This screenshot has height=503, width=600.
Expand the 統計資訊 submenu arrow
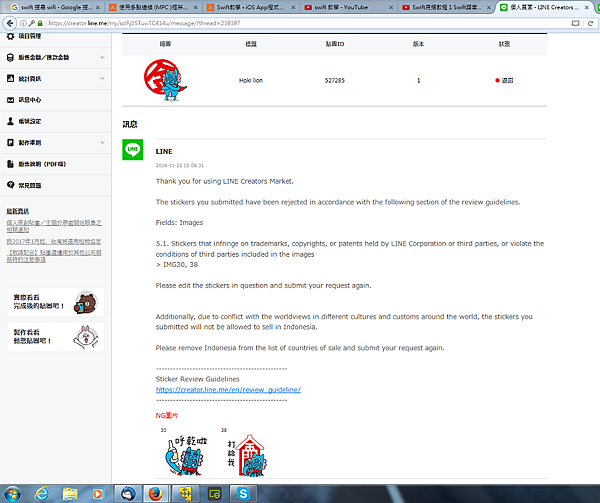tap(102, 78)
